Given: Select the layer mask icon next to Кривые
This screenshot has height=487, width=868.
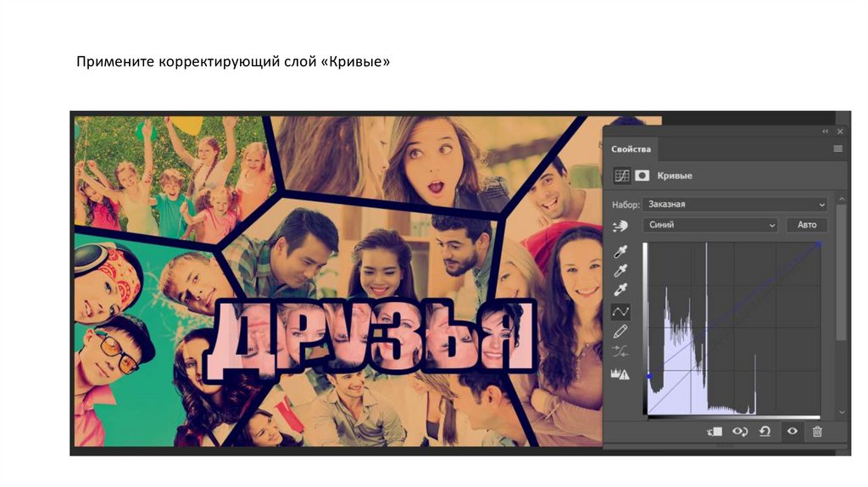Looking at the screenshot, I should point(642,176).
